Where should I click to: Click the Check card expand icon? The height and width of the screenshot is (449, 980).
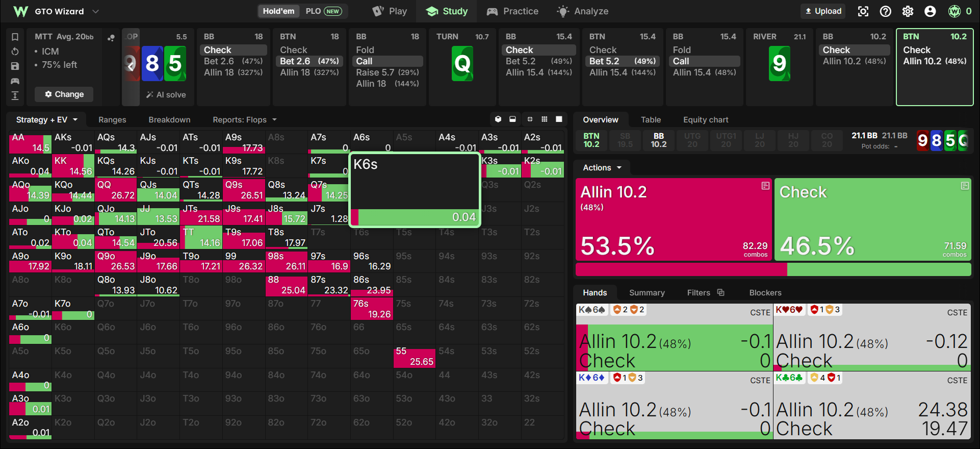965,186
